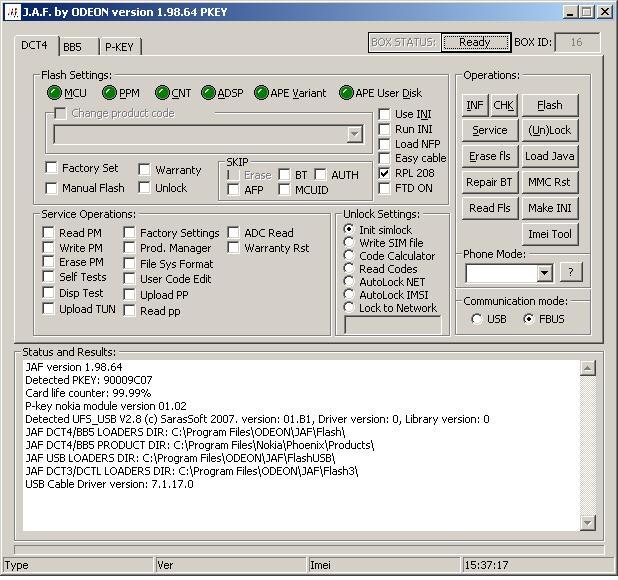Click the Read Fls button
The width and height of the screenshot is (618, 580).
coord(490,208)
